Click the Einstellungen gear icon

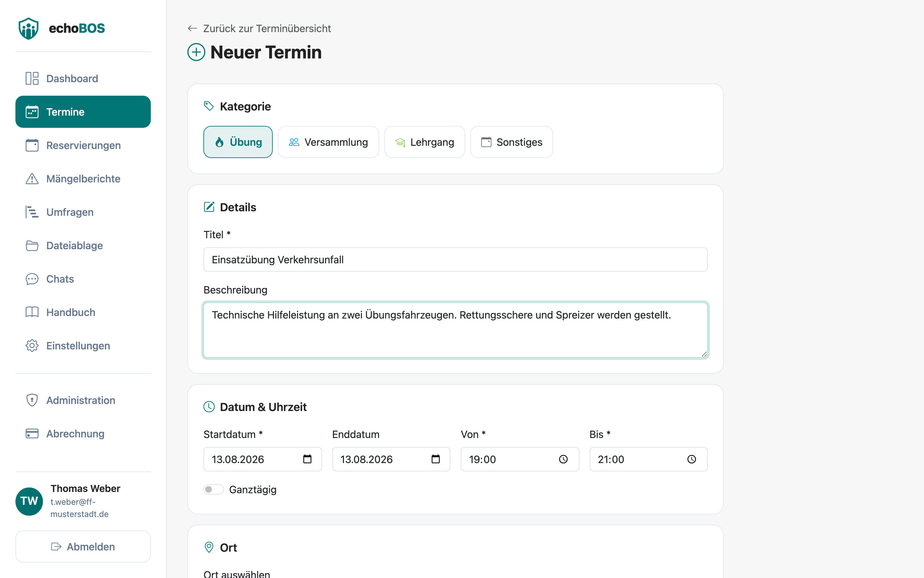point(32,346)
